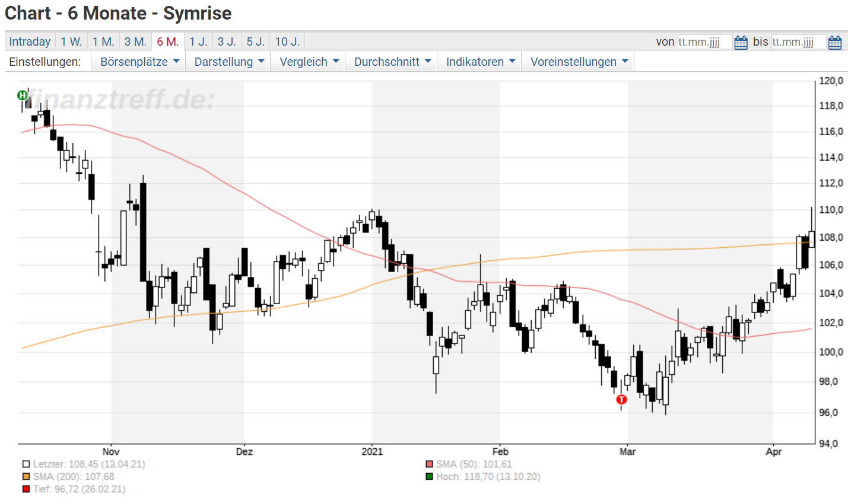848x504 pixels.
Task: Click the 'Dez' axis label
Action: pyautogui.click(x=244, y=452)
